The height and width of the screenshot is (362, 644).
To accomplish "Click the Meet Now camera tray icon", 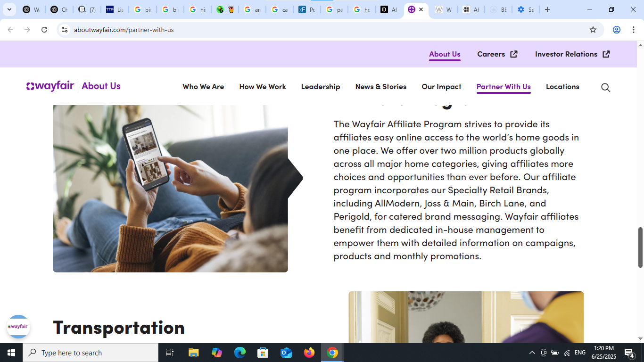I will 544,353.
